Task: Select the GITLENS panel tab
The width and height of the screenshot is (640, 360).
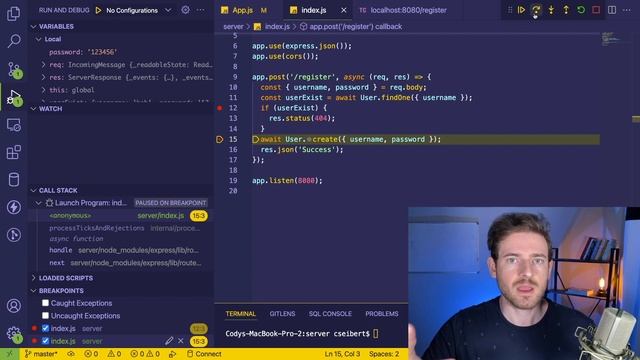Action: (x=282, y=313)
